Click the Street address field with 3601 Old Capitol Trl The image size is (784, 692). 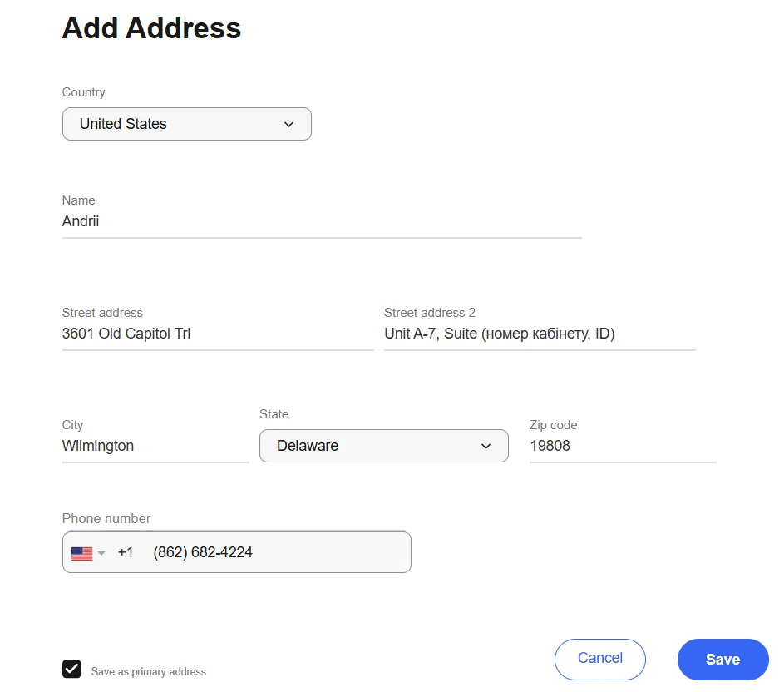tap(217, 334)
